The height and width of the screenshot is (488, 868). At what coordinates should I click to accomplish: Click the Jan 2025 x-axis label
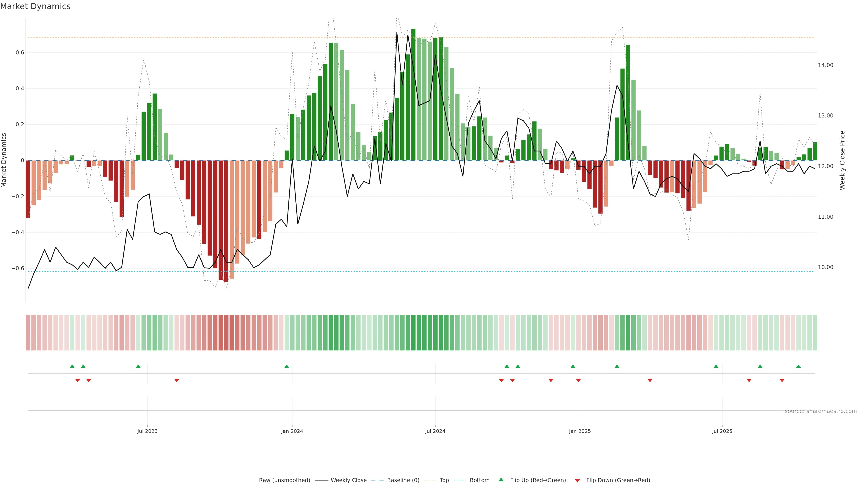580,431
